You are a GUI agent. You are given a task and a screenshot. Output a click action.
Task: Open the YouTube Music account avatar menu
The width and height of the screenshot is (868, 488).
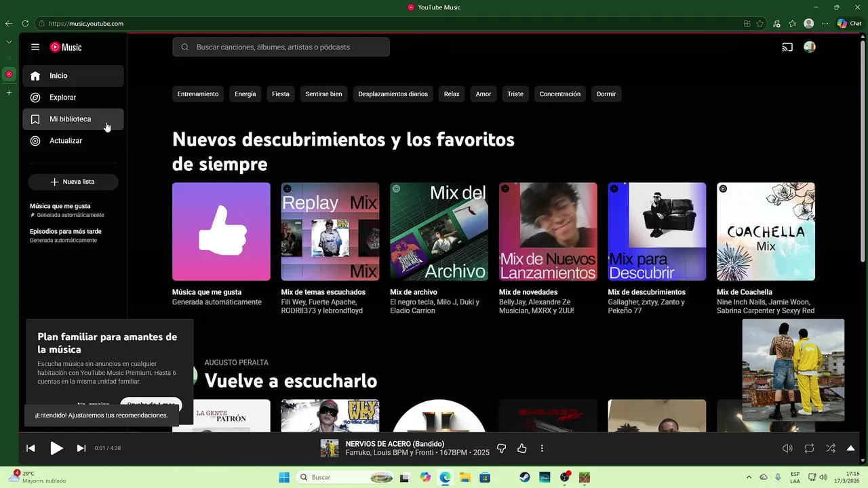809,47
